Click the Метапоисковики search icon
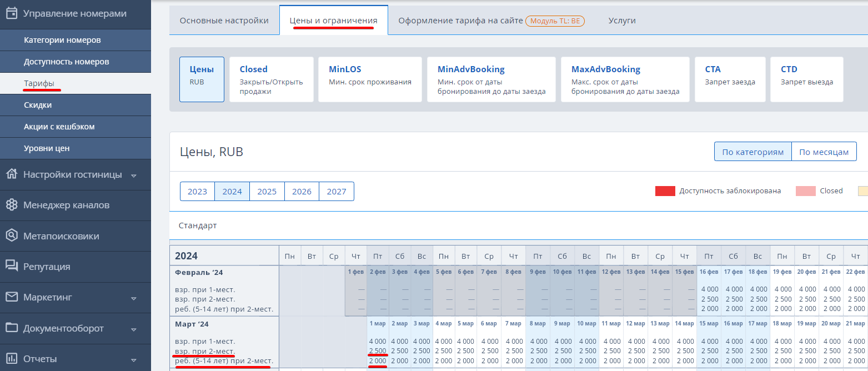 12,236
